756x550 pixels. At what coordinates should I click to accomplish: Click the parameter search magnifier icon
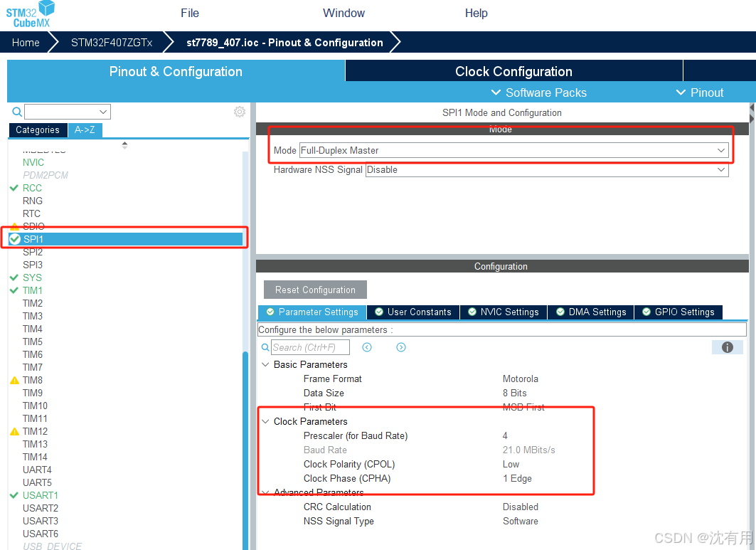coord(265,347)
